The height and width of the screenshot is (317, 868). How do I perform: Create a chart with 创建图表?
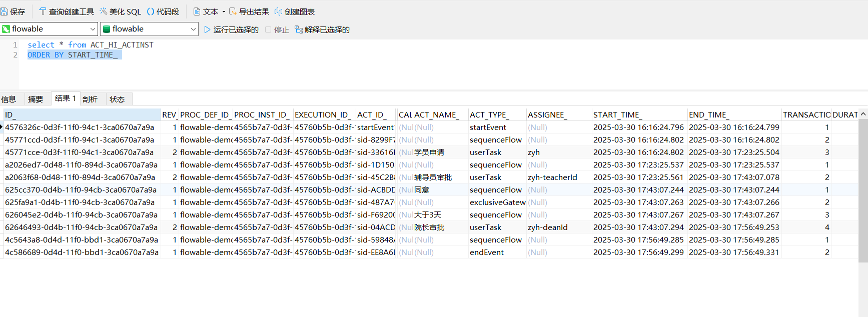[295, 11]
